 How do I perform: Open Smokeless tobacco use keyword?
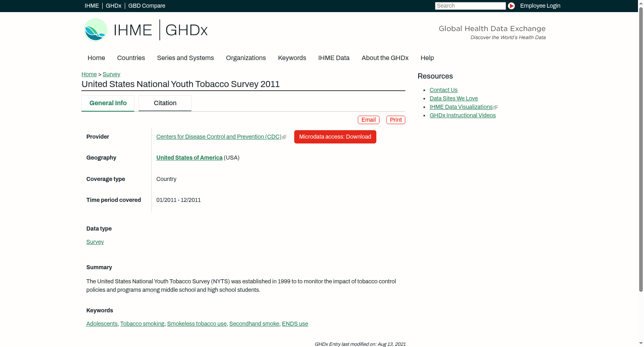pos(197,324)
